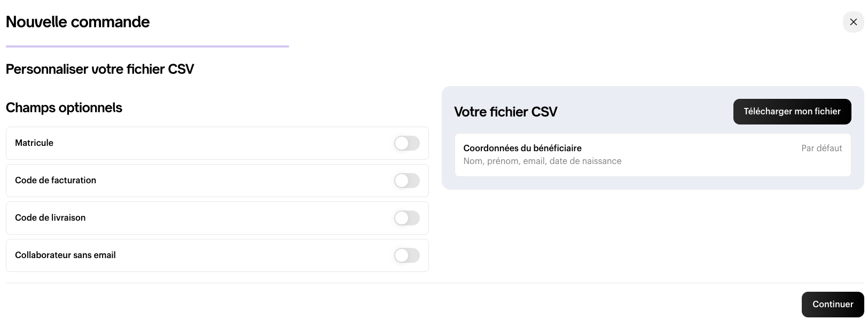Click the purple step progress bar
Image resolution: width=868 pixels, height=327 pixels.
[147, 46]
